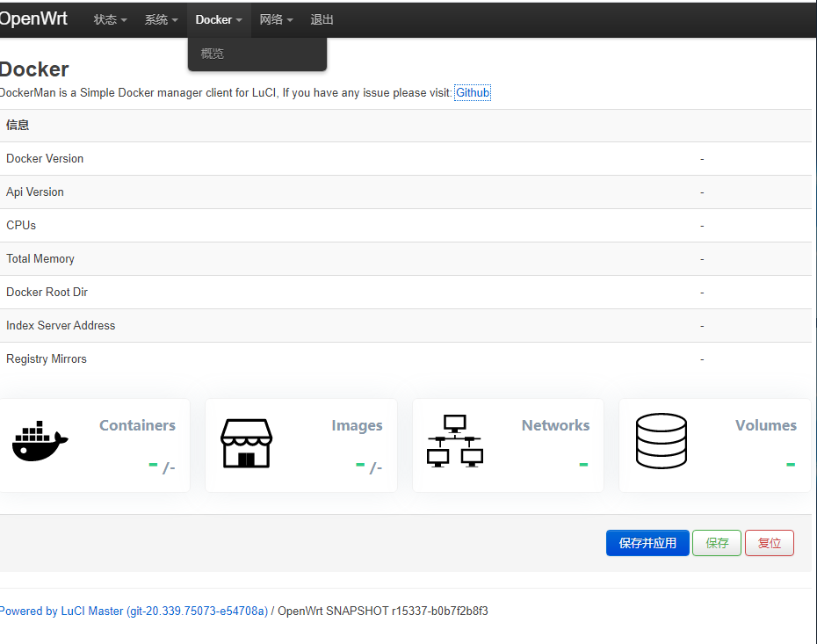Viewport: 817px width, 644px height.
Task: Select 概览 from the Docker menu
Action: click(212, 53)
